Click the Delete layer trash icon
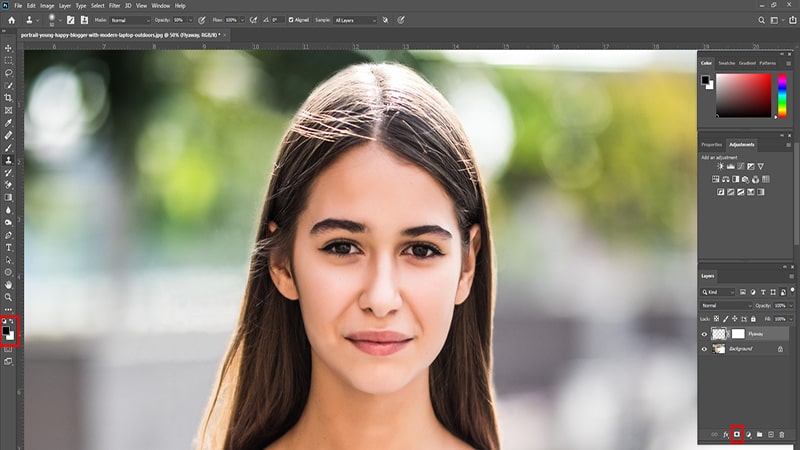Viewport: 800px width, 450px height. pos(784,434)
